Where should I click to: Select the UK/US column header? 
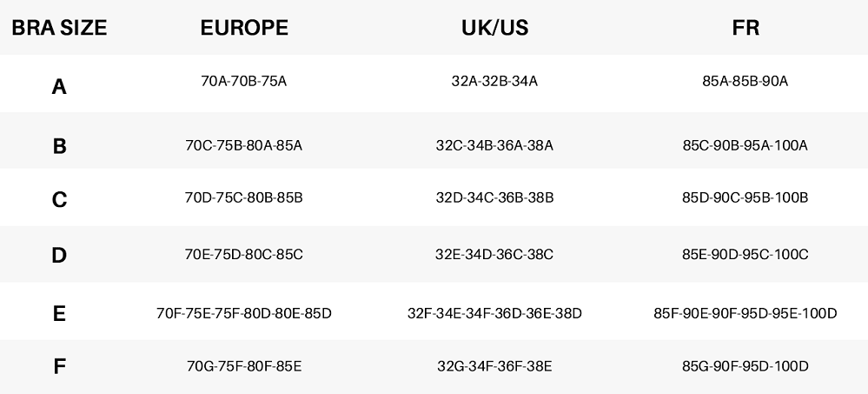pos(494,28)
